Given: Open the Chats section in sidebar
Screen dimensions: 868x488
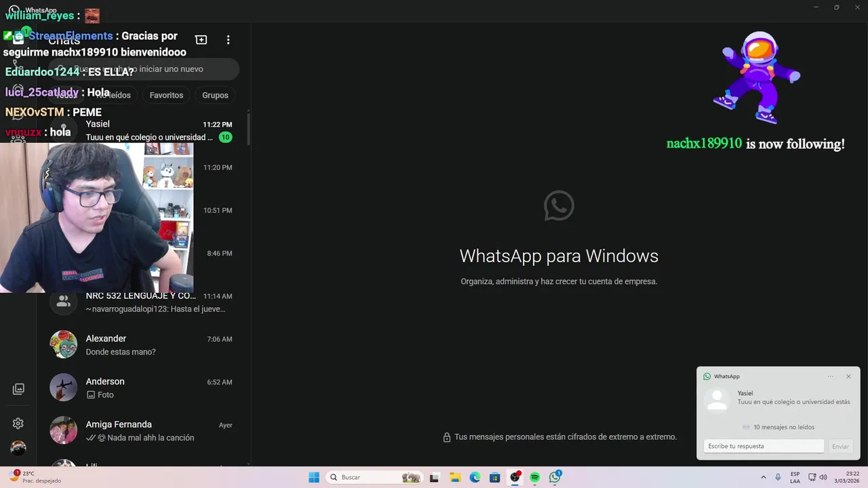Looking at the screenshot, I should pos(18,40).
